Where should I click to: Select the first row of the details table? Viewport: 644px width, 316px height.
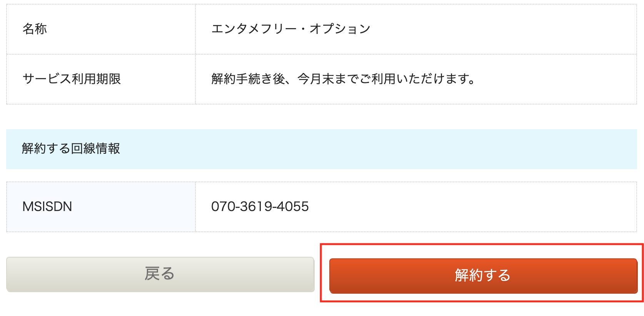click(322, 28)
